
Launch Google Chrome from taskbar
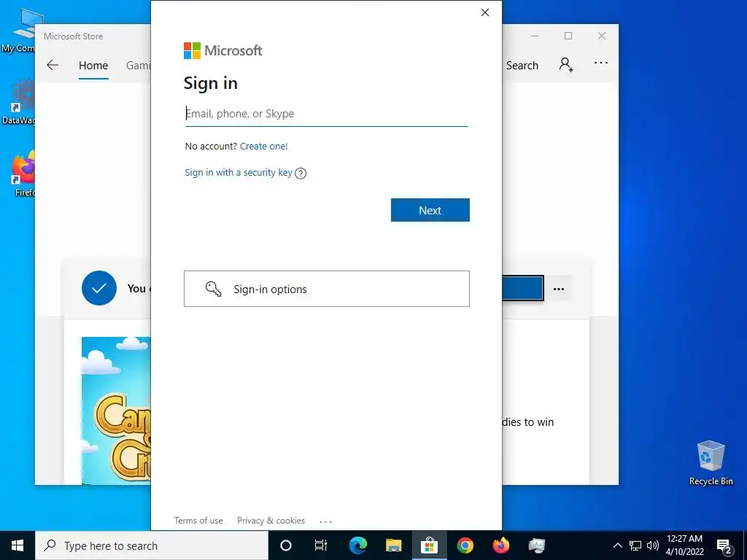[x=465, y=545]
